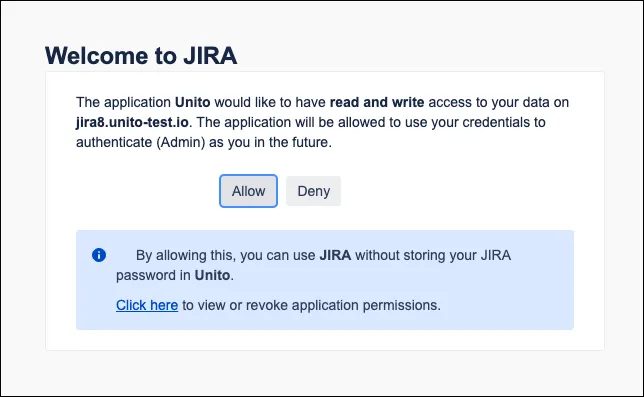Screen dimensions: 644x397
Task: Click 'authenticate (Admin) as you in the future.'
Action: coord(204,142)
